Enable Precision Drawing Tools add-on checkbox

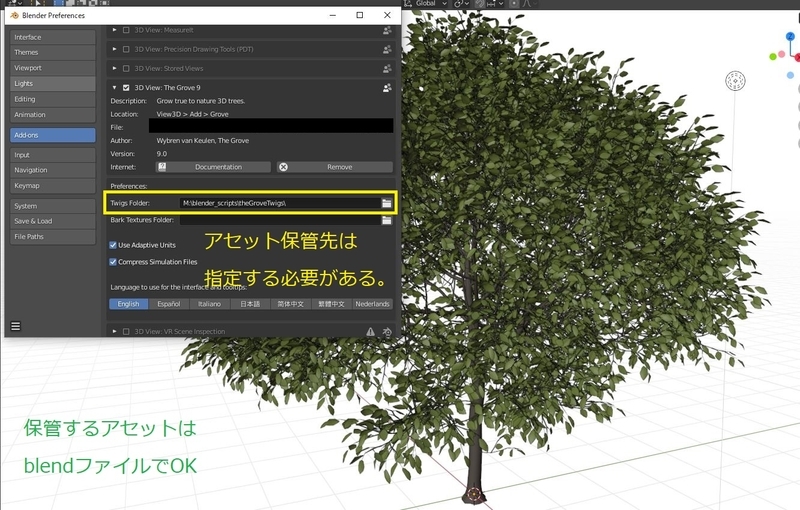click(x=126, y=49)
